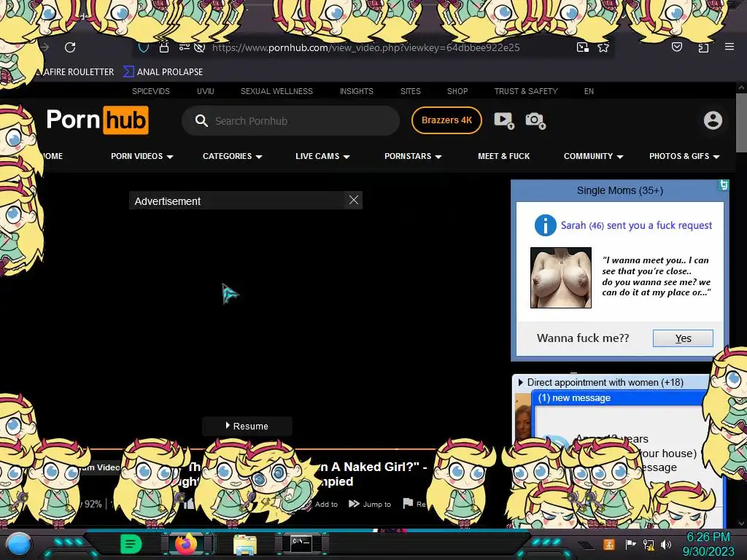Reload the page with the refresh button
The width and height of the screenshot is (747, 560).
70,47
